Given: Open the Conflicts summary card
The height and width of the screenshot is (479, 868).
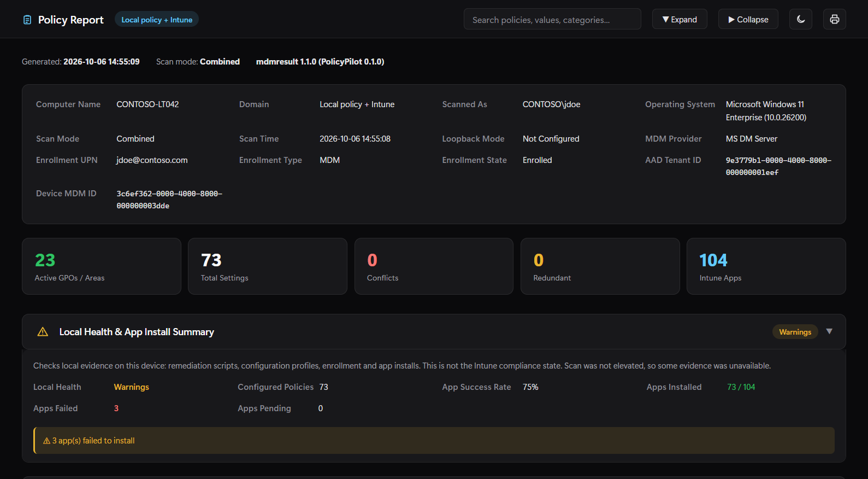Looking at the screenshot, I should tap(434, 266).
